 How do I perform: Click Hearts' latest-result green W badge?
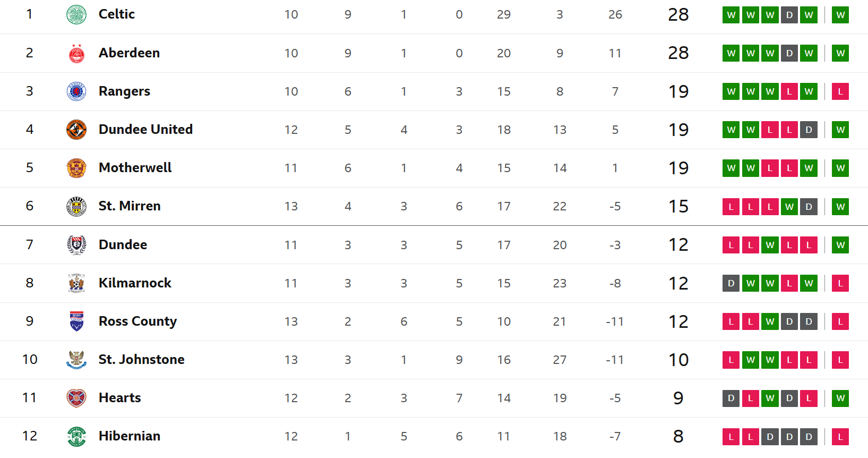(840, 398)
